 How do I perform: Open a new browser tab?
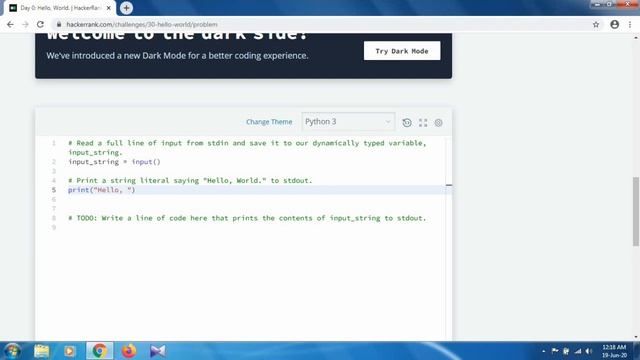pos(127,8)
